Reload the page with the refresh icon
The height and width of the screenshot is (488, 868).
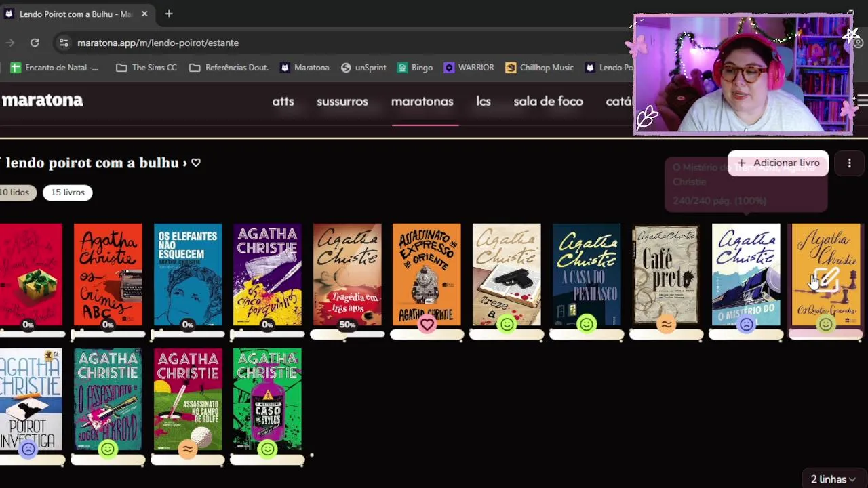coord(35,43)
